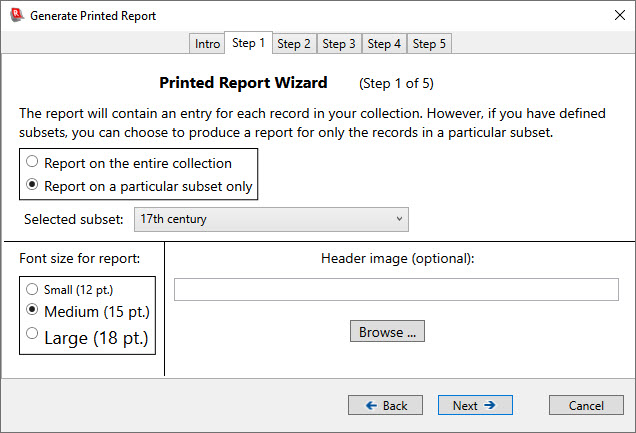636x433 pixels.
Task: Go to the Step 3 tab
Action: [x=339, y=43]
